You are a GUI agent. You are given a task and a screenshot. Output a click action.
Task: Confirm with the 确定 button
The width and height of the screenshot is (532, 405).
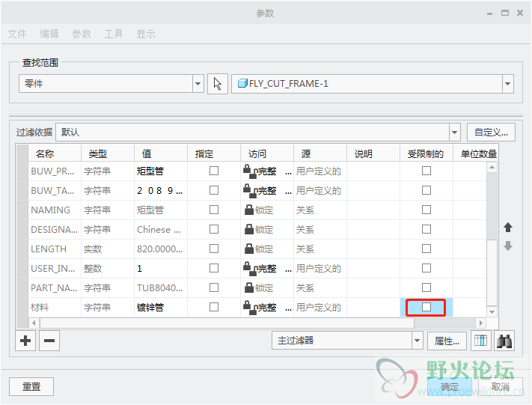[450, 387]
